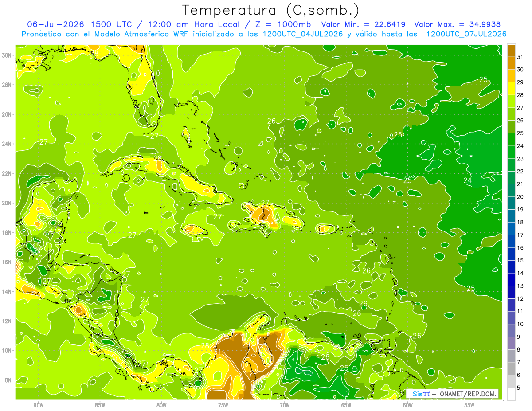Click the '90W' longitude axis label
Screen dimensions: 532x411
tap(39, 405)
